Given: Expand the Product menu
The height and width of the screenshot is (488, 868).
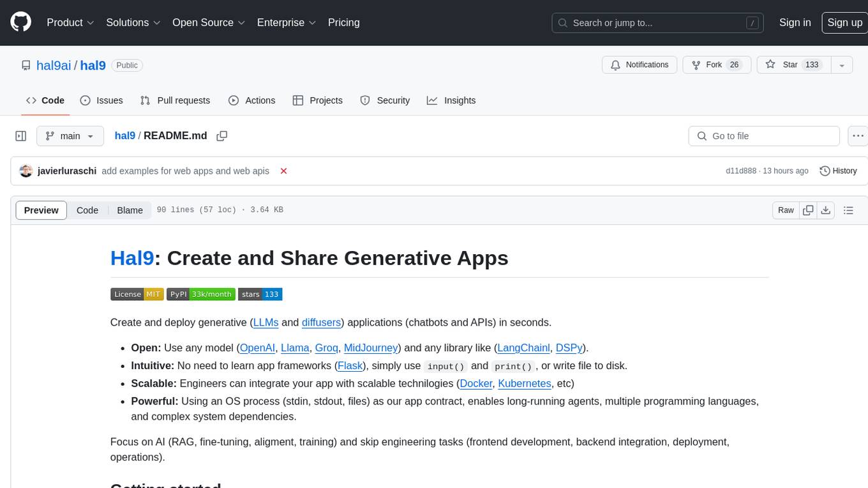Looking at the screenshot, I should tap(70, 22).
